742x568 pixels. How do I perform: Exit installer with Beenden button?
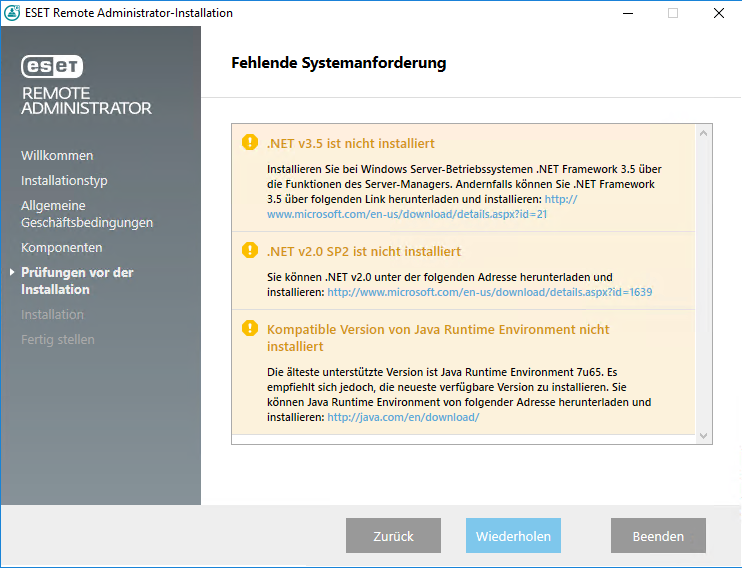coord(658,536)
